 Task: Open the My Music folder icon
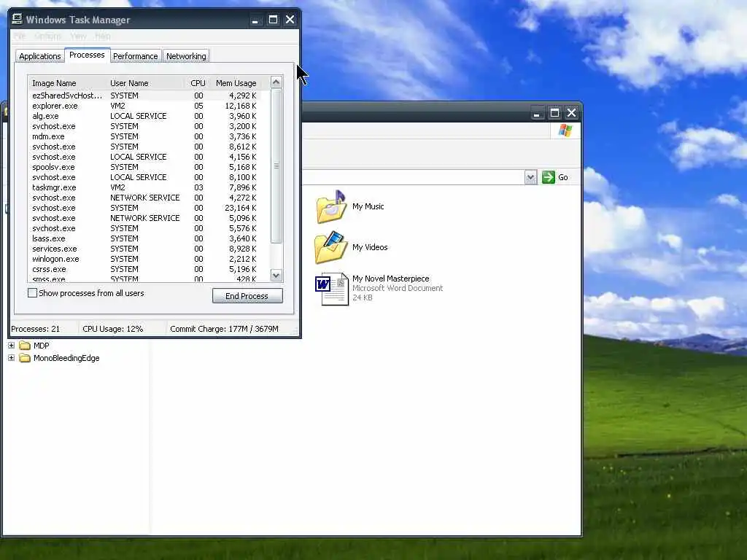click(331, 206)
